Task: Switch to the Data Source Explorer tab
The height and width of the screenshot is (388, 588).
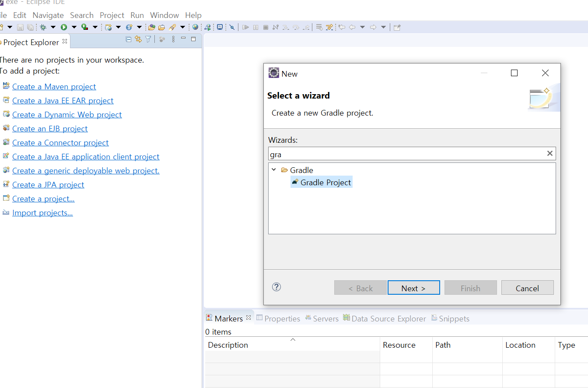Action: (385, 318)
